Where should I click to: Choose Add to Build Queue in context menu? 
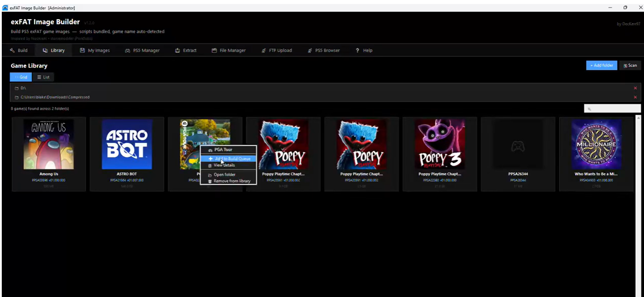pos(232,159)
